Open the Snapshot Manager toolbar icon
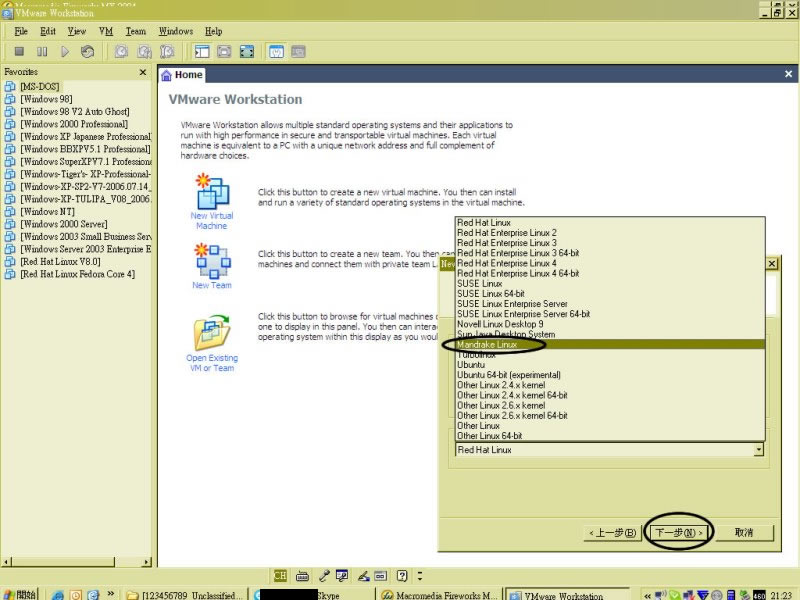 point(167,52)
